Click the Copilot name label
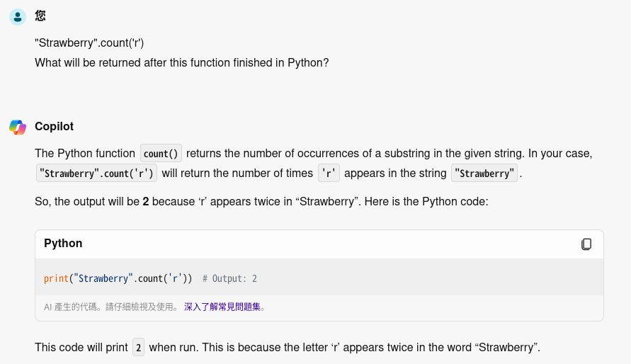 tap(54, 127)
